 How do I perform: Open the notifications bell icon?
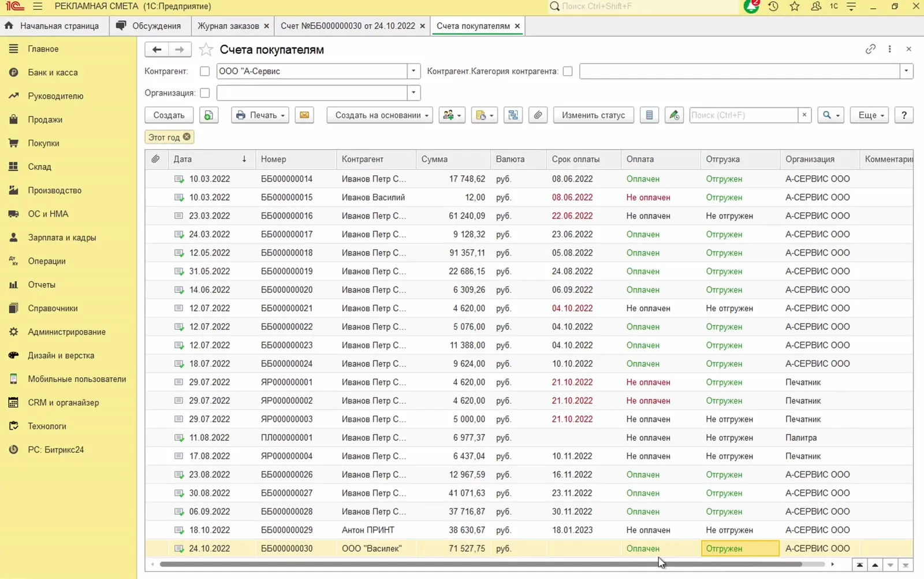click(x=751, y=6)
